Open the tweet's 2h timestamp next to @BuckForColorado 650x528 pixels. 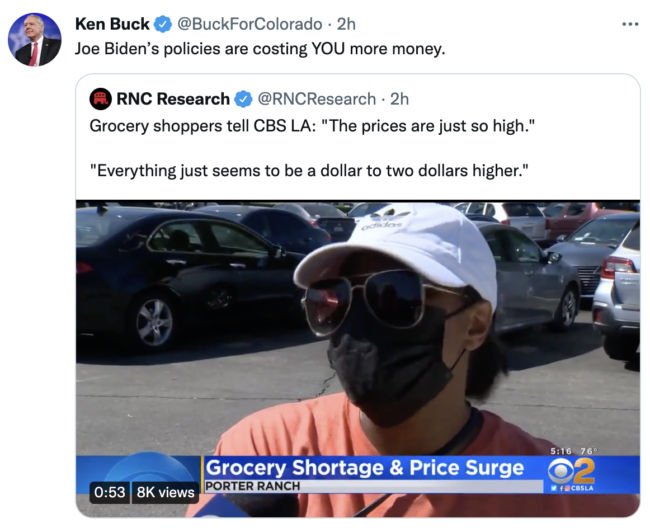(x=346, y=24)
